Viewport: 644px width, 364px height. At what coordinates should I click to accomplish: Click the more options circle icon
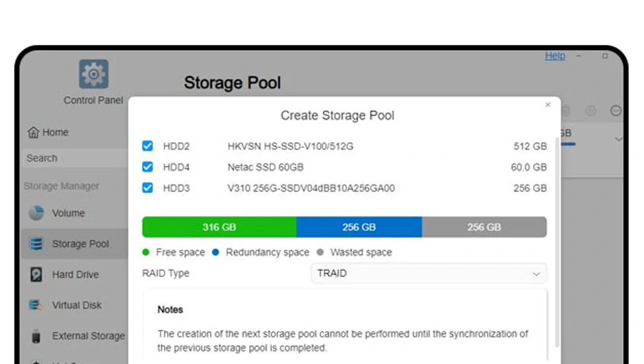[x=616, y=110]
